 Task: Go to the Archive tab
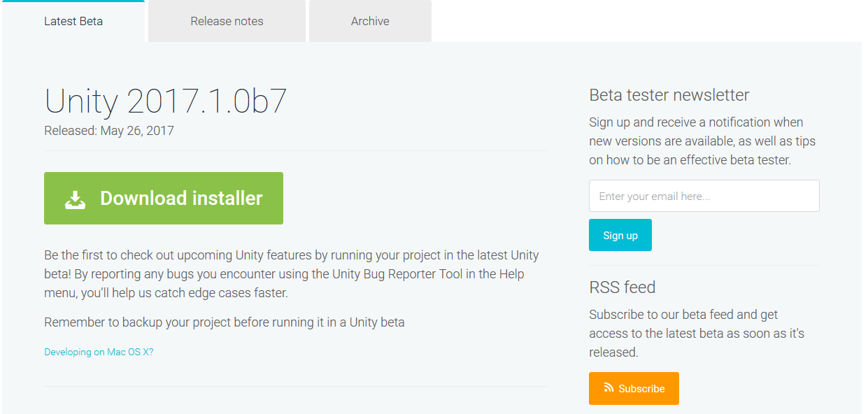(370, 21)
